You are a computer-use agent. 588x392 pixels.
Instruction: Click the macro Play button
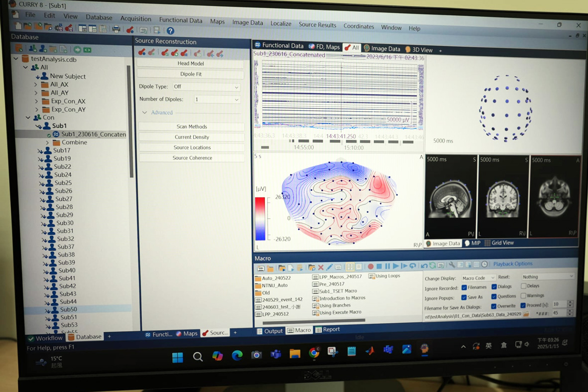click(396, 267)
